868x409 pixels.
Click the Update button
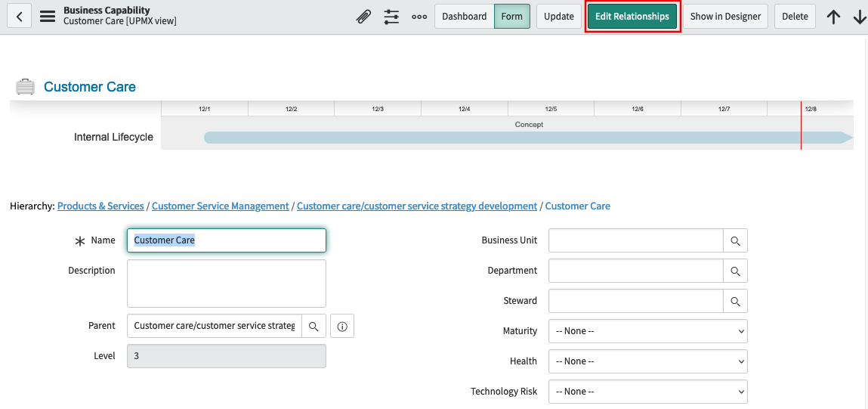(558, 17)
